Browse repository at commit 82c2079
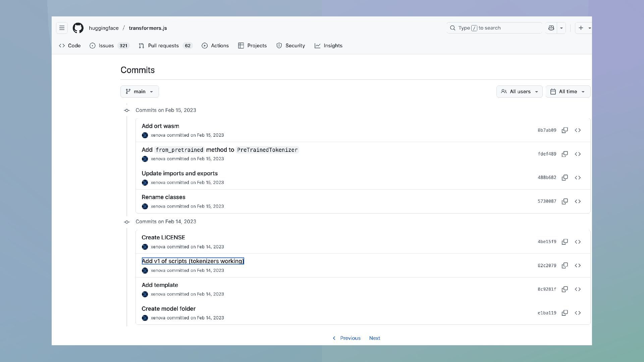This screenshot has height=362, width=644. click(578, 265)
